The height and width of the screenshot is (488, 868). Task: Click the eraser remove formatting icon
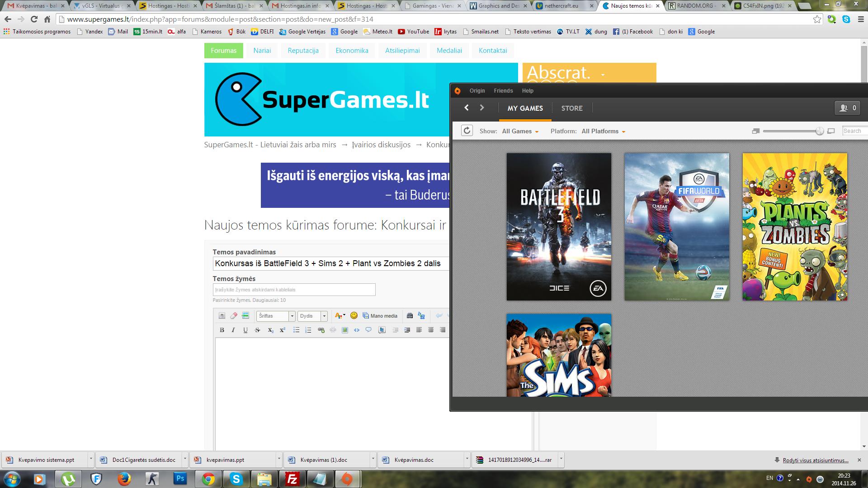pyautogui.click(x=233, y=315)
